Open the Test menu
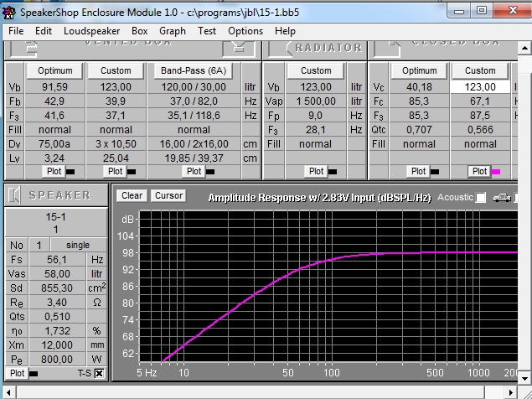532x399 pixels. point(207,31)
